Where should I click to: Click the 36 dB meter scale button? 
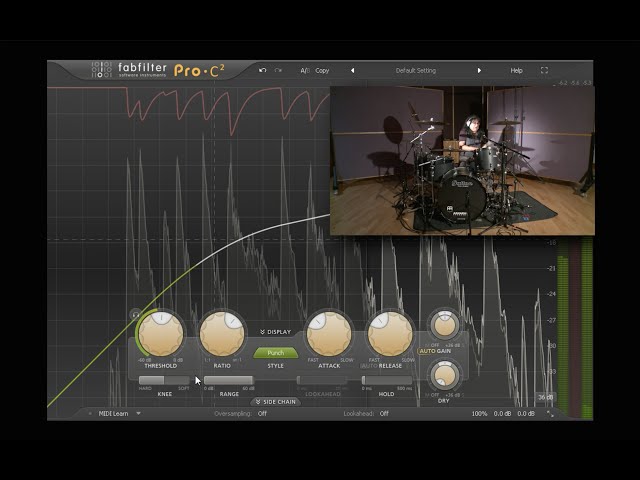545,397
